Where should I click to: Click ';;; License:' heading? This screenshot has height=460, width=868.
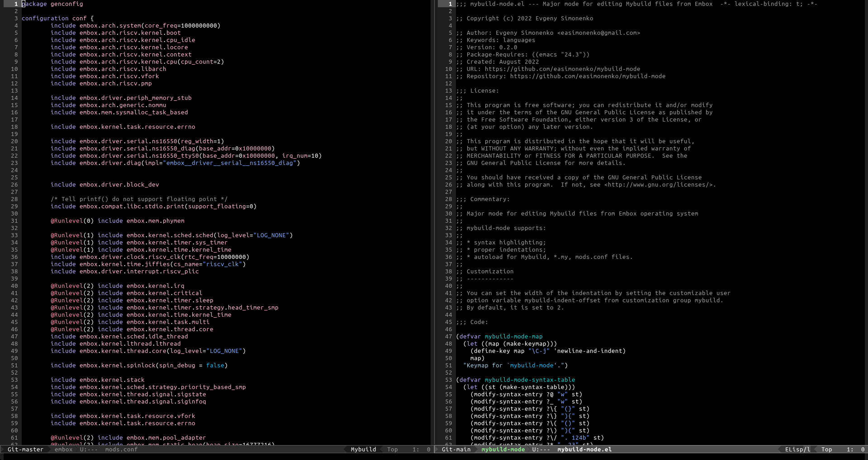pyautogui.click(x=478, y=91)
